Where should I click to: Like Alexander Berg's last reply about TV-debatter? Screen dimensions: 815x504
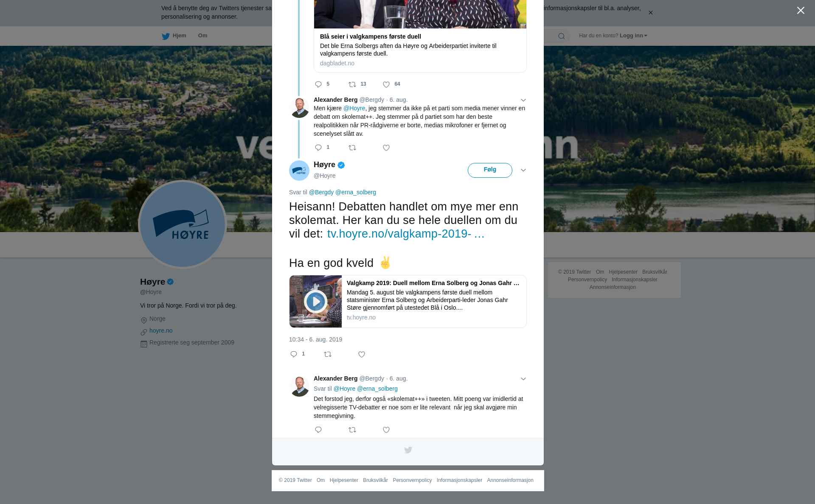386,430
